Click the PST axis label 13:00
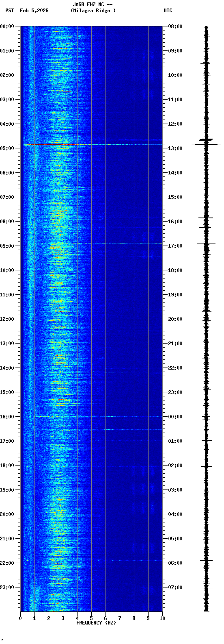 pyautogui.click(x=7, y=344)
